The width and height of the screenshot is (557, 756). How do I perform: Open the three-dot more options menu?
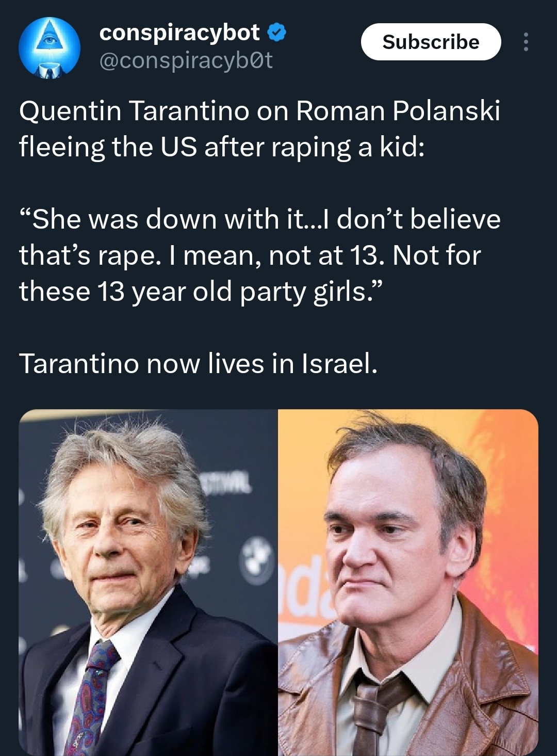point(525,42)
